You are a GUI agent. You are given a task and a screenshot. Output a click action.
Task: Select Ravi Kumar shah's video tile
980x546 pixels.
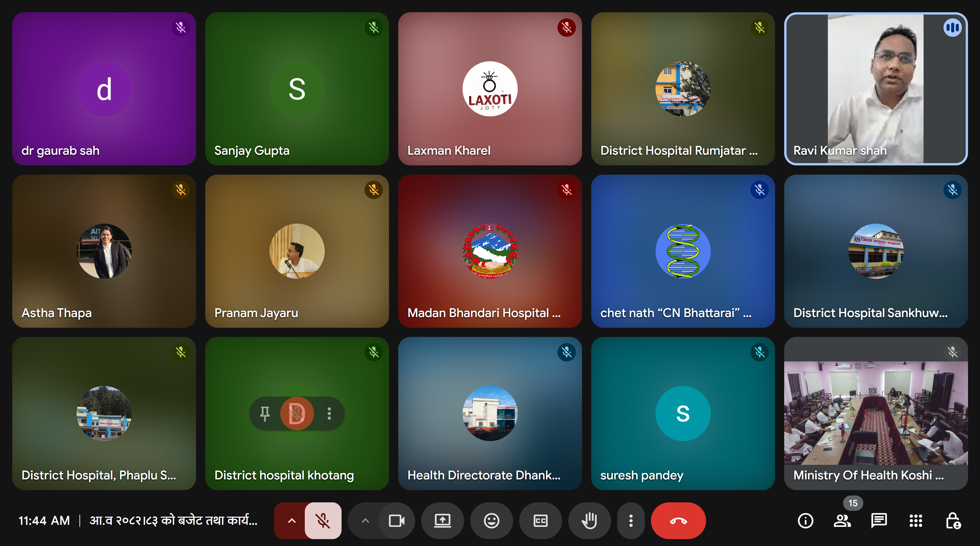[875, 89]
